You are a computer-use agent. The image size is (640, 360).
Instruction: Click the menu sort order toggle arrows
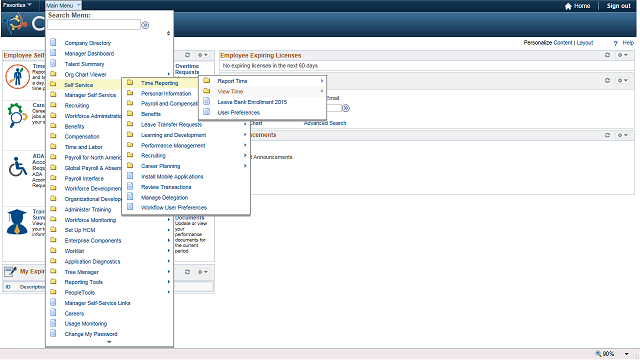168,33
